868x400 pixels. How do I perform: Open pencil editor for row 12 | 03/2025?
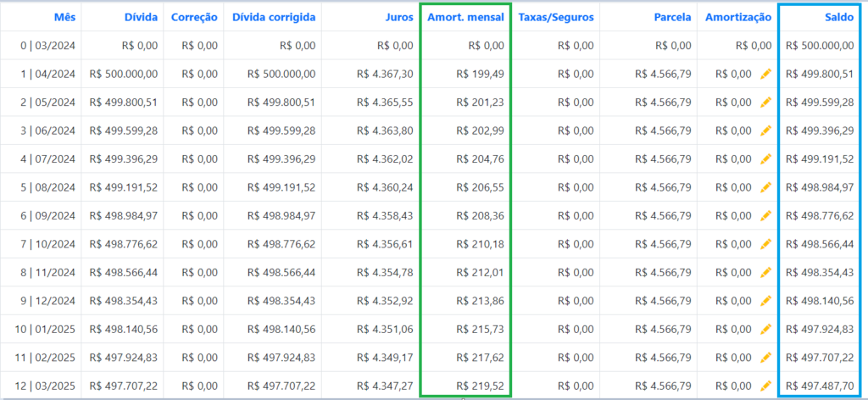tap(765, 386)
